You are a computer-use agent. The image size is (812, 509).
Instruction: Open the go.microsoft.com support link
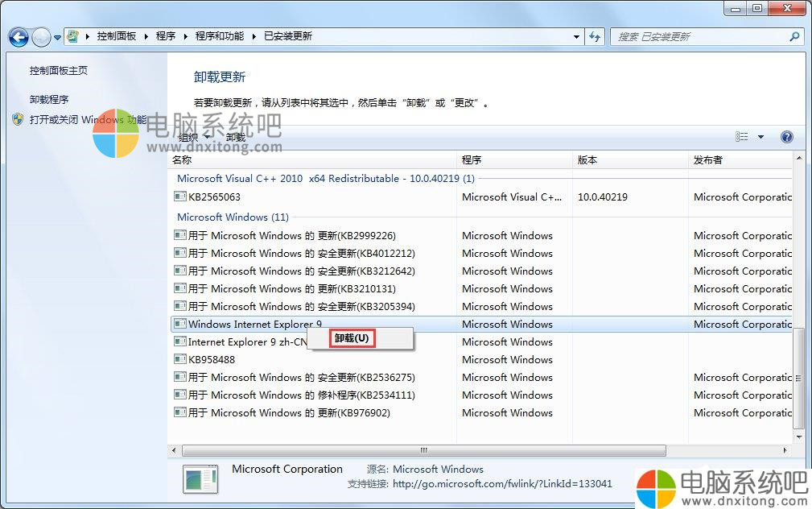point(502,483)
